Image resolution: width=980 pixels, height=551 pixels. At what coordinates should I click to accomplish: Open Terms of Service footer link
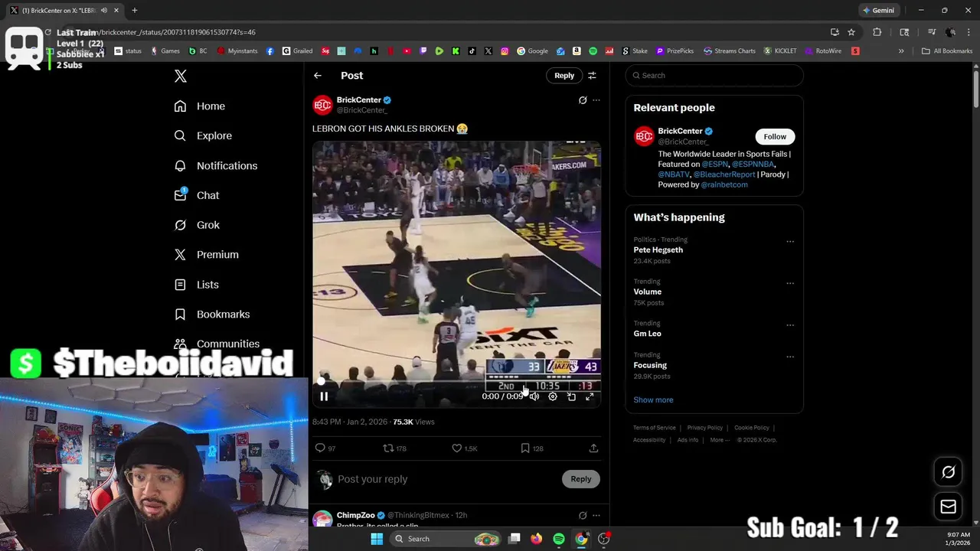[655, 428]
